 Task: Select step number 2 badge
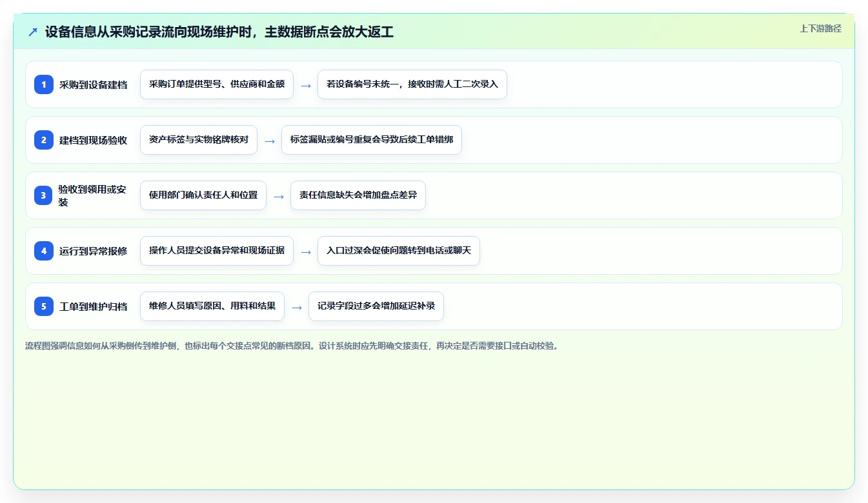(44, 140)
